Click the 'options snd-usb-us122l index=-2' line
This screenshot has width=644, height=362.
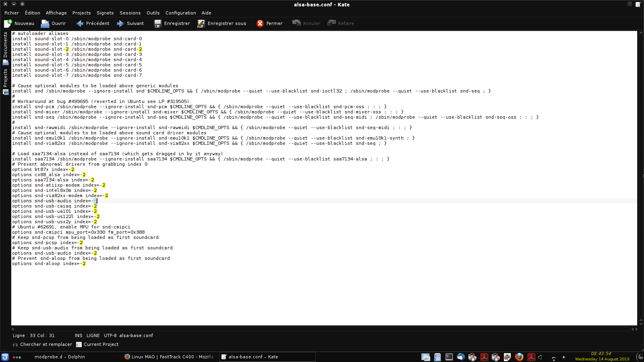coord(56,217)
